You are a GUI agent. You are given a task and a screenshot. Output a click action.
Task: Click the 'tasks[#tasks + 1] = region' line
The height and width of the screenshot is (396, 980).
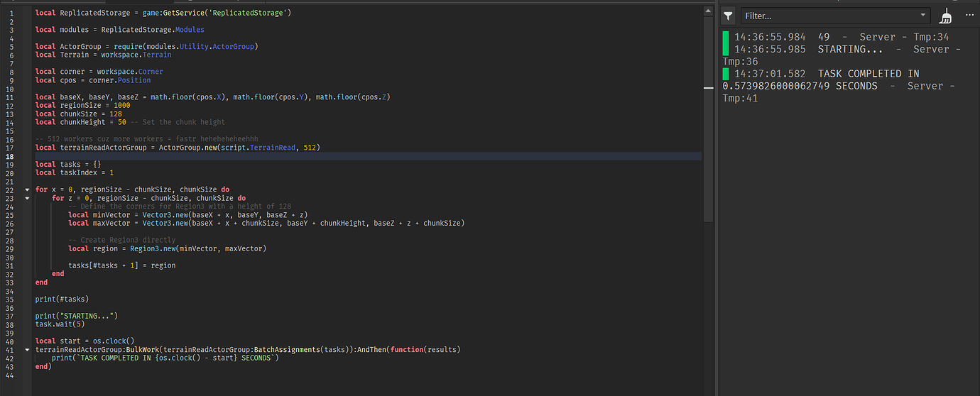coord(122,265)
